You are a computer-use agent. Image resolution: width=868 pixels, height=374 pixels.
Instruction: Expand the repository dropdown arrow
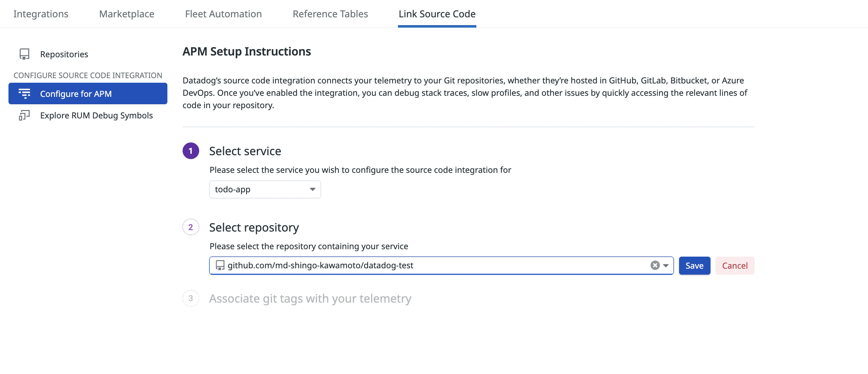666,265
